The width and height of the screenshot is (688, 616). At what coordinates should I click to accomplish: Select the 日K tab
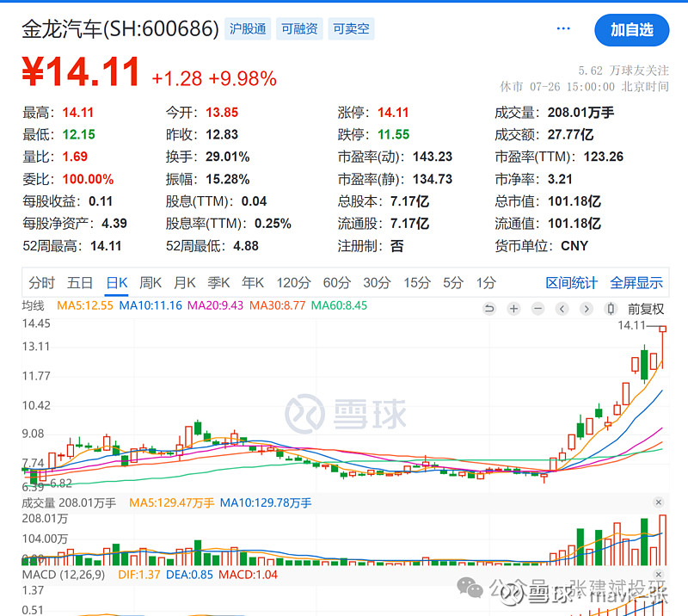tap(117, 283)
